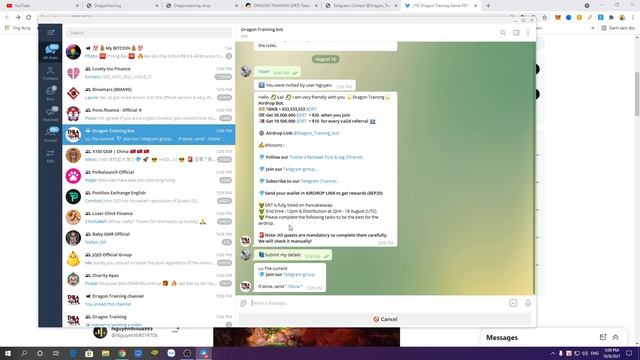Click the @Dragon_Training_bot airdrop link

(x=316, y=133)
